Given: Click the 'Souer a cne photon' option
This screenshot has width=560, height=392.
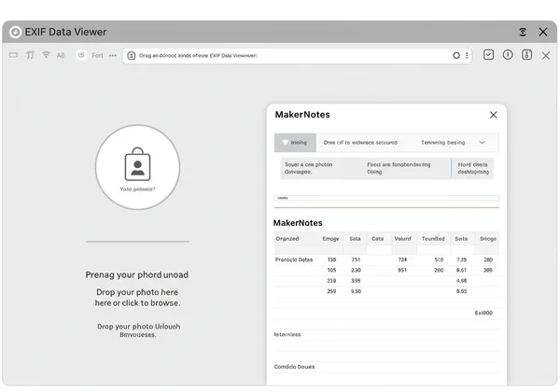Looking at the screenshot, I should tap(309, 168).
